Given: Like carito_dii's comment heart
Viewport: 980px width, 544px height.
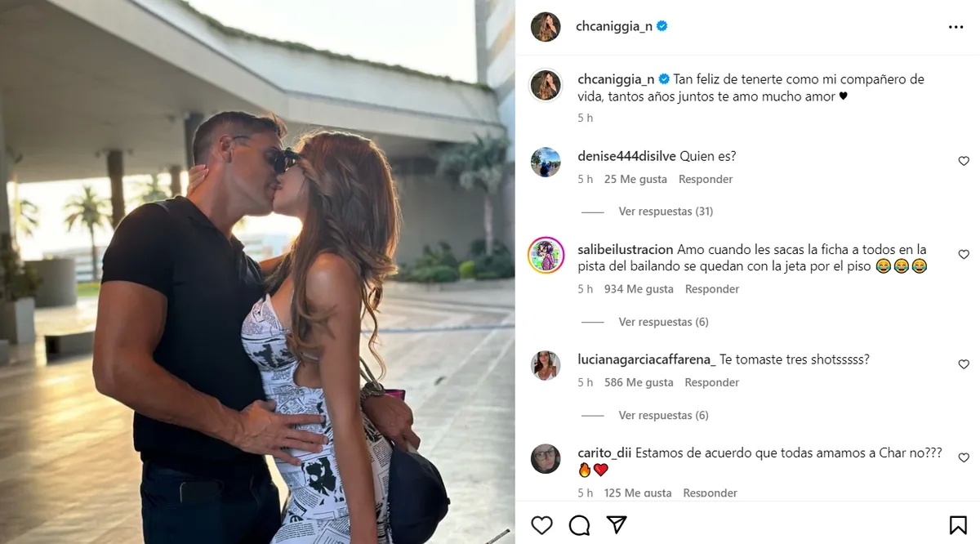Looking at the screenshot, I should coord(964,458).
